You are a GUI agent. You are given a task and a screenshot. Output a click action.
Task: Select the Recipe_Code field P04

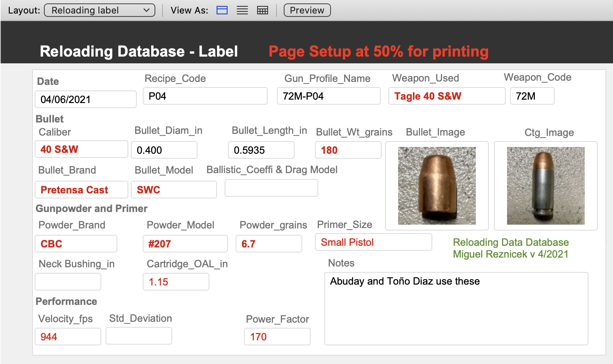pos(205,96)
